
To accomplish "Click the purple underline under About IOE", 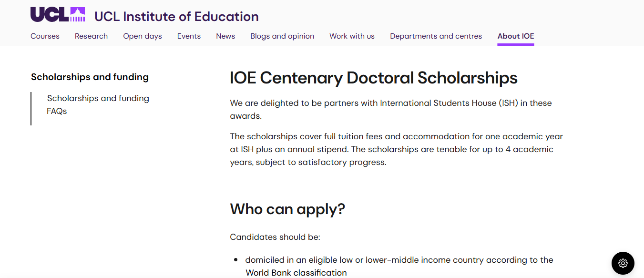I will 515,43.
